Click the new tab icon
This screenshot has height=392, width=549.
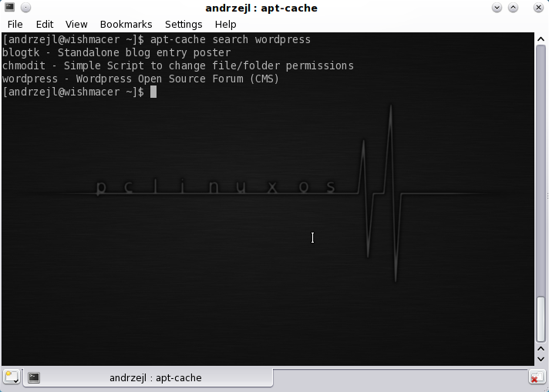[12, 377]
